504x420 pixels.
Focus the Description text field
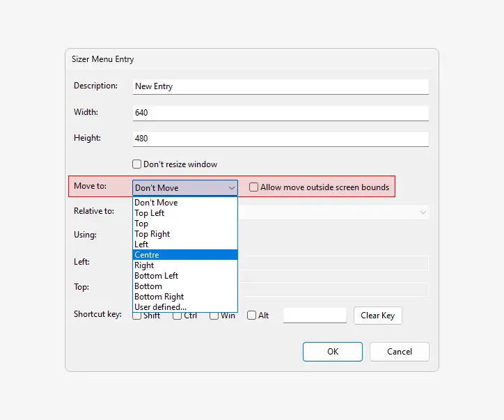tap(280, 86)
